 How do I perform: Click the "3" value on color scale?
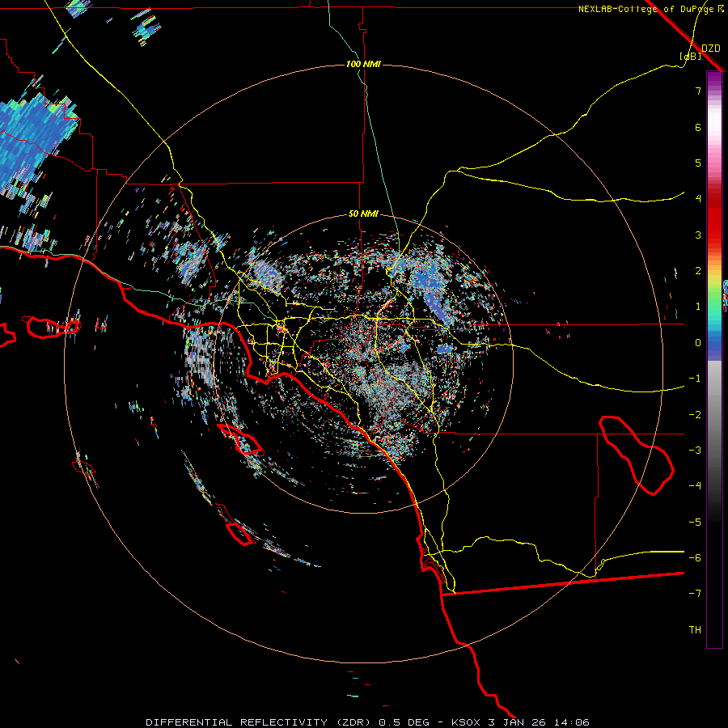tap(698, 235)
